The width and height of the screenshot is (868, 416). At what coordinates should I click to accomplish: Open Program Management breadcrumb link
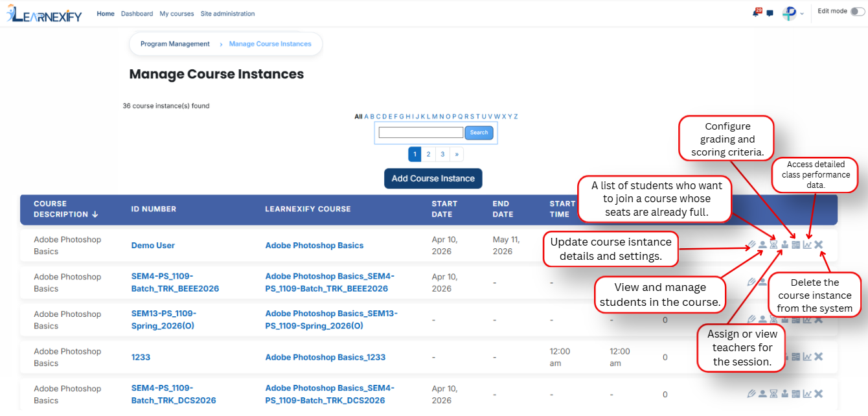(x=175, y=44)
